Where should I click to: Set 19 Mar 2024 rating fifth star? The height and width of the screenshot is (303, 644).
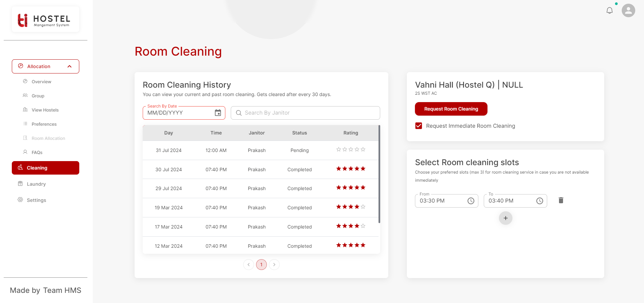363,207
